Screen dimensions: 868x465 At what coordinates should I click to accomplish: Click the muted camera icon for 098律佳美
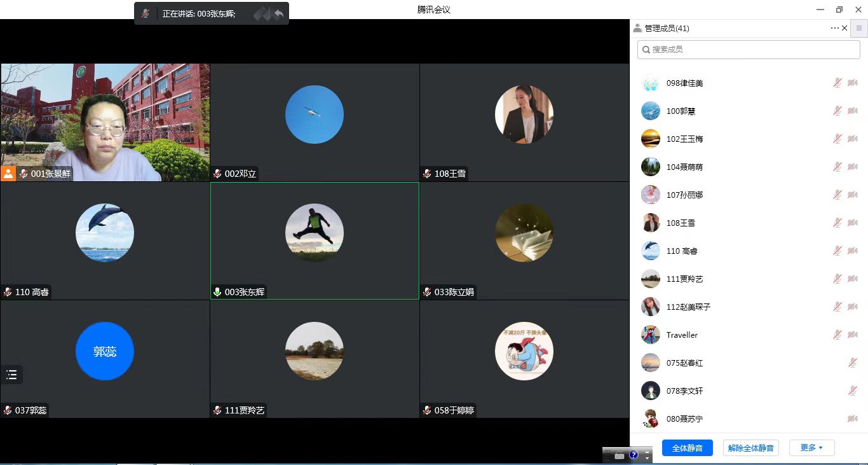coord(853,83)
